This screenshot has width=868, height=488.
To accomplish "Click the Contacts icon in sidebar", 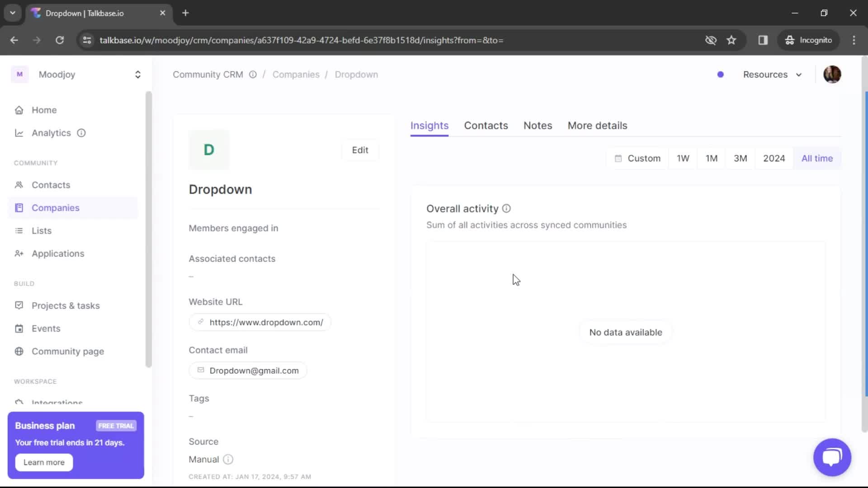I will pyautogui.click(x=19, y=185).
